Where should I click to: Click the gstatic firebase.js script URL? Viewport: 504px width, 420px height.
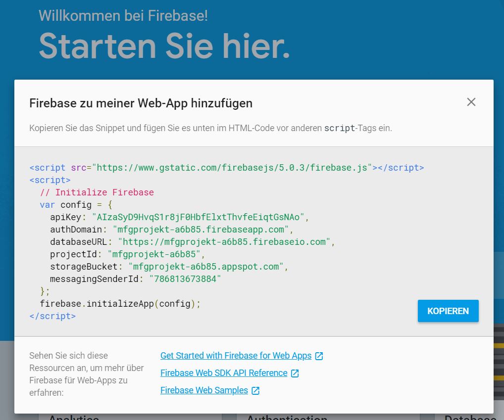(x=232, y=168)
